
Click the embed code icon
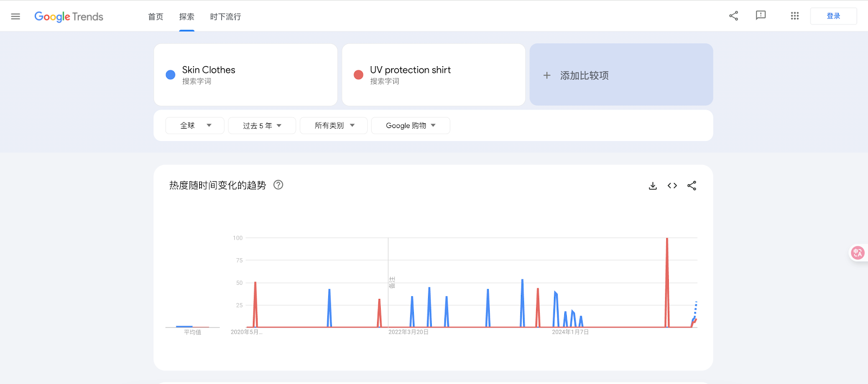pos(672,185)
